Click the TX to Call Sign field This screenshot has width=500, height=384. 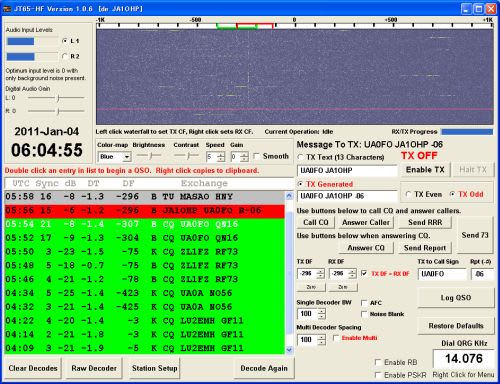click(x=442, y=274)
